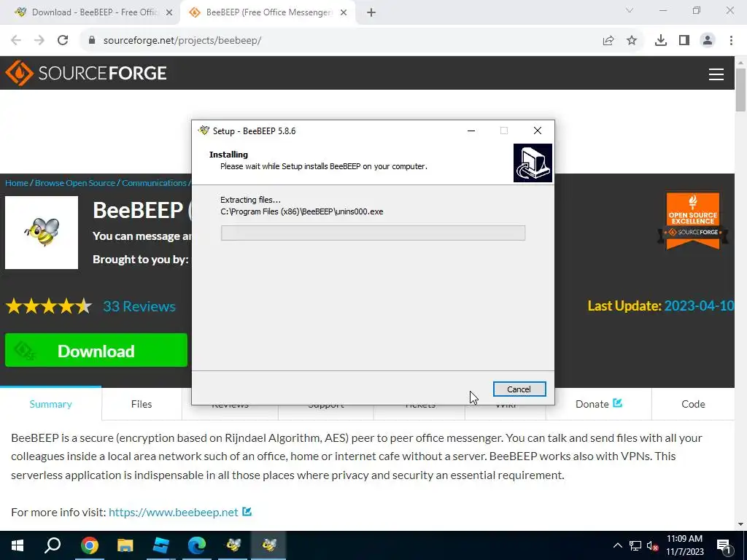The height and width of the screenshot is (560, 747).
Task: Select the Summary tab
Action: click(50, 404)
